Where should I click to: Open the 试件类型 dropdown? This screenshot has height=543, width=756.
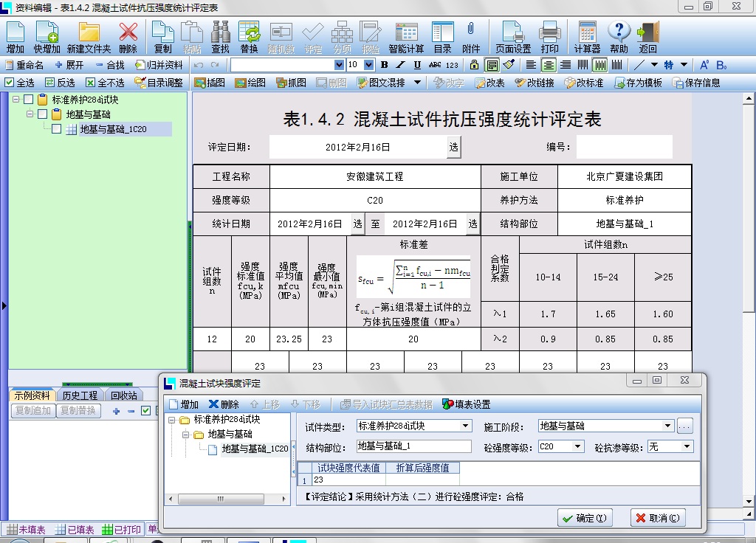pos(465,426)
